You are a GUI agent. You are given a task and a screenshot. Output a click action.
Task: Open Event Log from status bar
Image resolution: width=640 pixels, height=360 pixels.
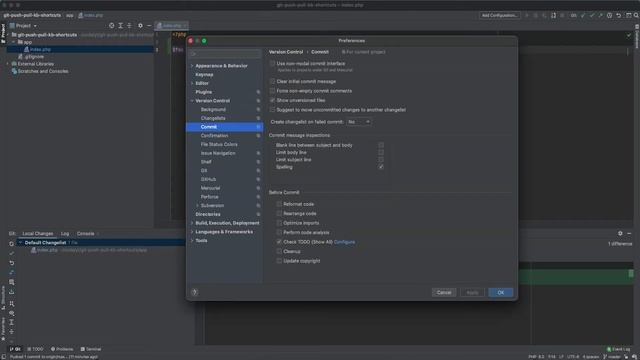pyautogui.click(x=619, y=349)
